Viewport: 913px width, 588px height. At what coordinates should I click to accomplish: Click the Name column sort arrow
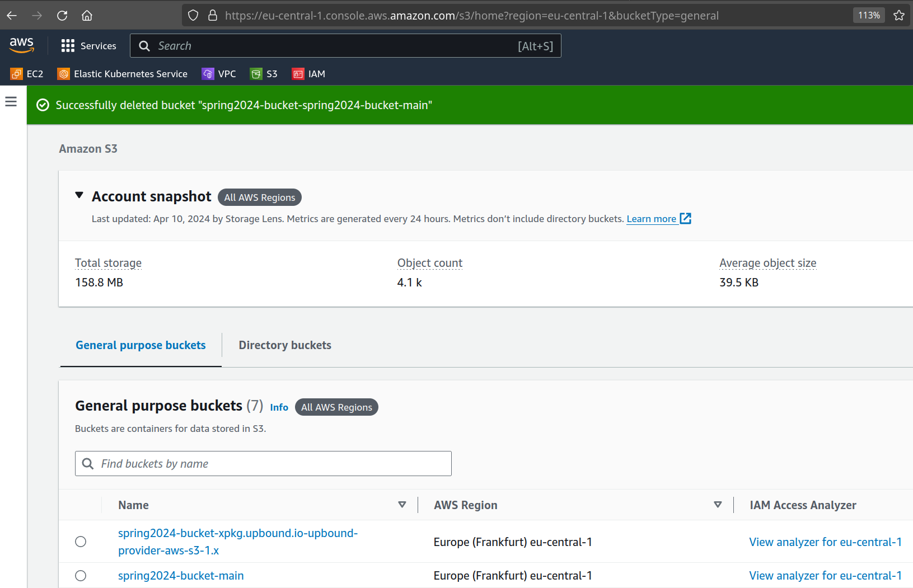pyautogui.click(x=402, y=505)
